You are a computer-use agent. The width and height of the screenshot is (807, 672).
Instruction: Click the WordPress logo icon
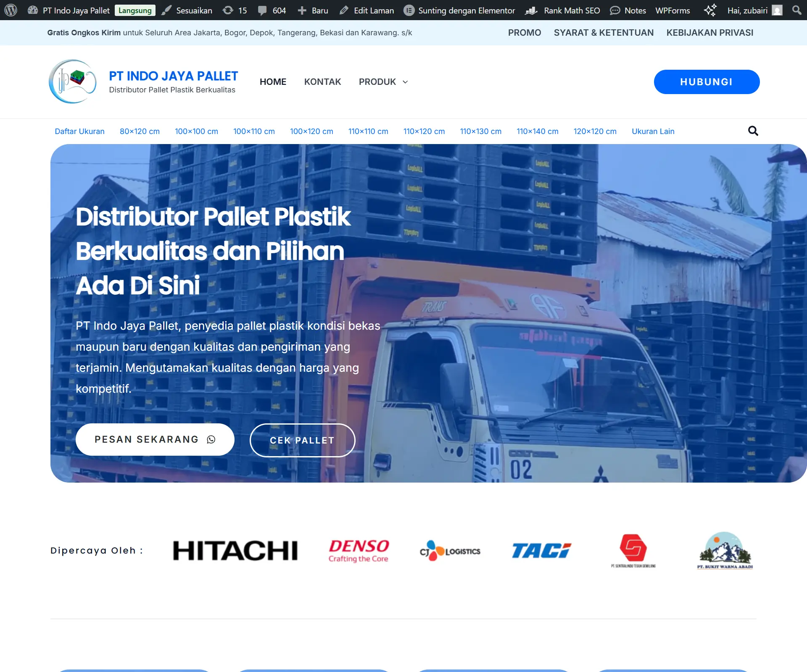pos(11,10)
